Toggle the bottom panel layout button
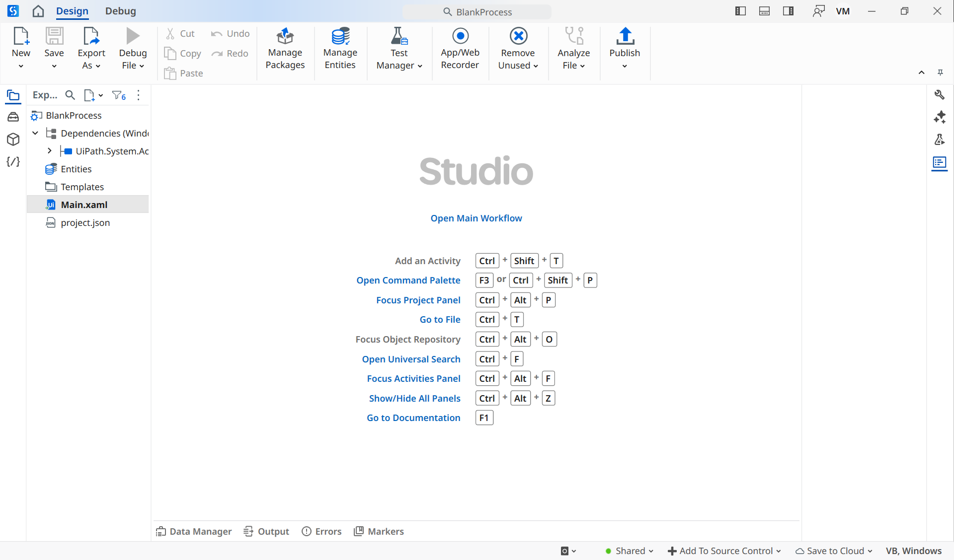954x560 pixels. [x=764, y=11]
